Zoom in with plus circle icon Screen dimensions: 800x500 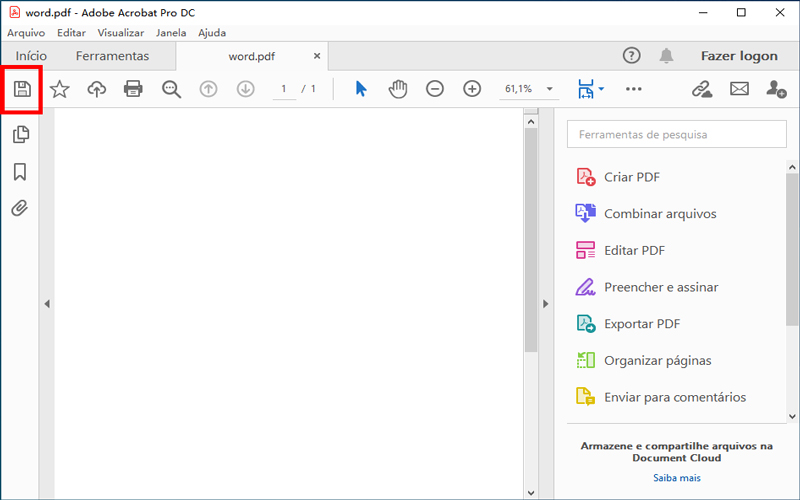click(472, 89)
